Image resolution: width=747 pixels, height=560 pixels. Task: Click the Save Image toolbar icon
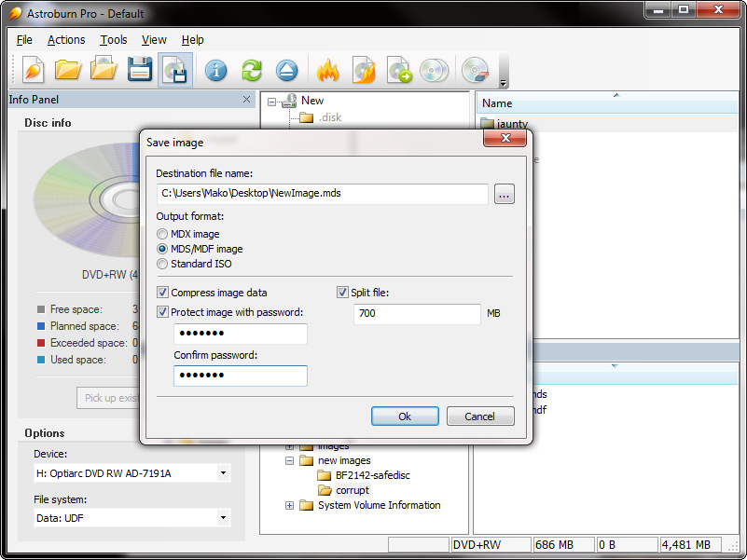[x=175, y=70]
